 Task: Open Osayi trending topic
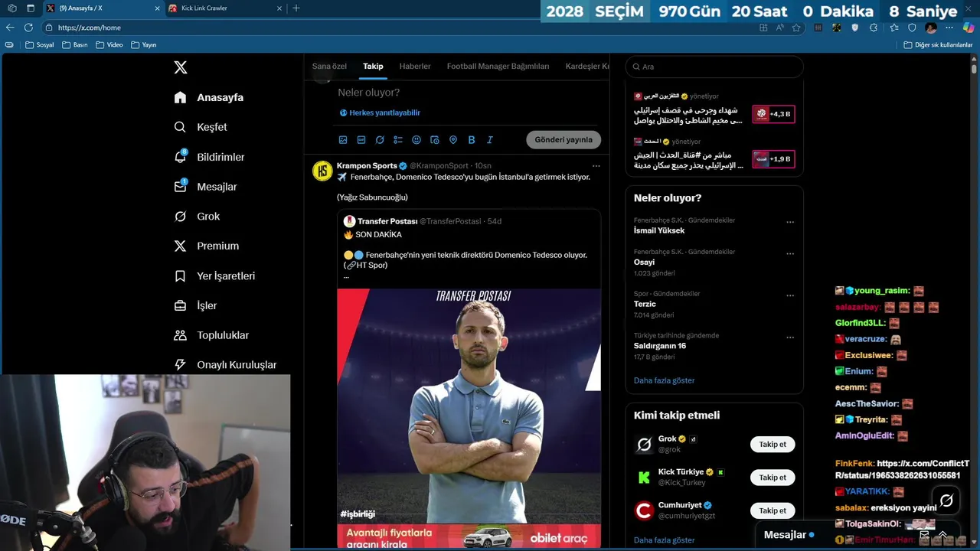644,262
